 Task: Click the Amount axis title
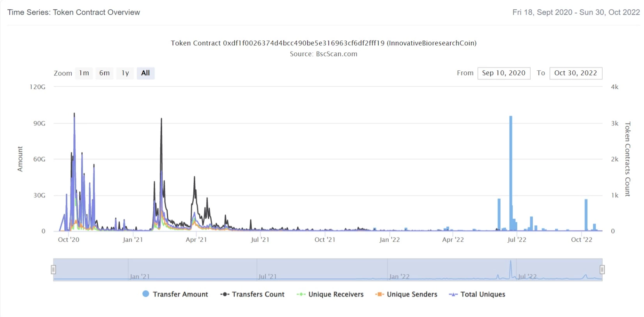(x=20, y=159)
